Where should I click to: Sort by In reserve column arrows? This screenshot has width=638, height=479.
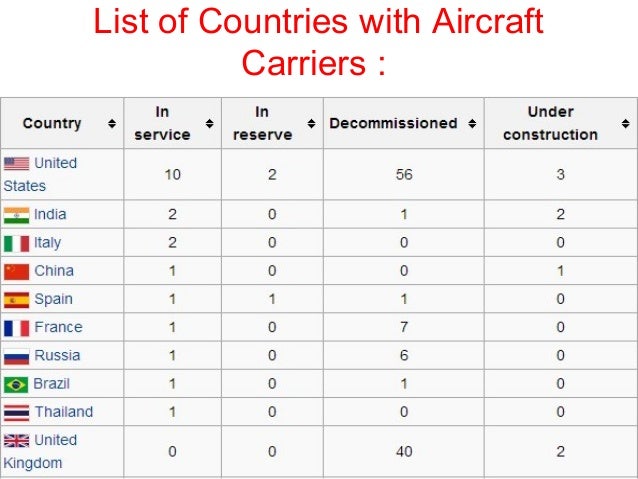click(x=311, y=124)
